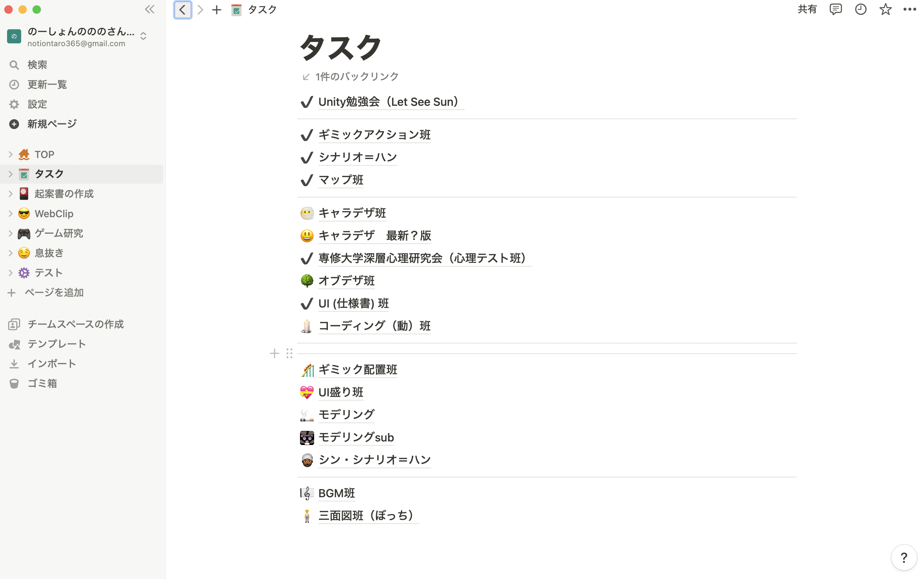This screenshot has height=579, width=924.
Task: Expand the ゲーム研究 page toggle
Action: 10,233
